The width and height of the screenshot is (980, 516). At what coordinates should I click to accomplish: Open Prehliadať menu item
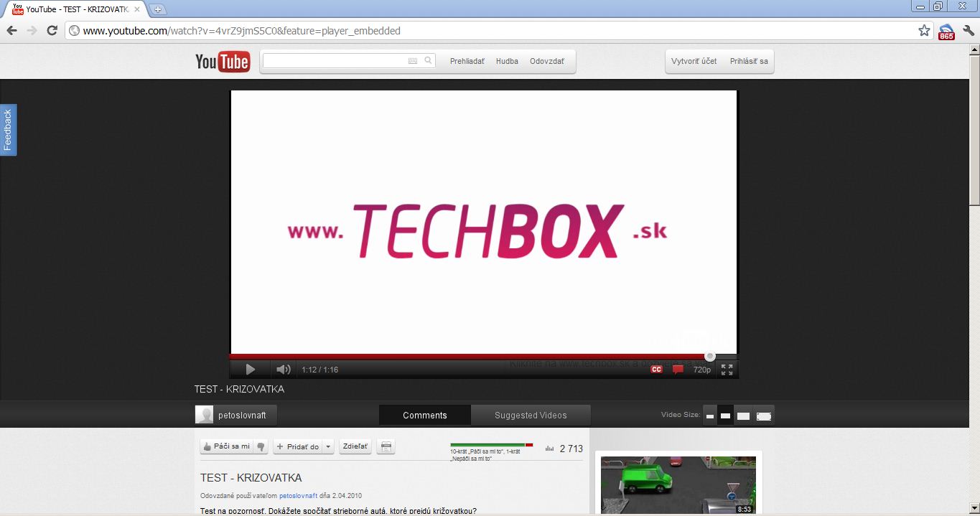tap(467, 61)
